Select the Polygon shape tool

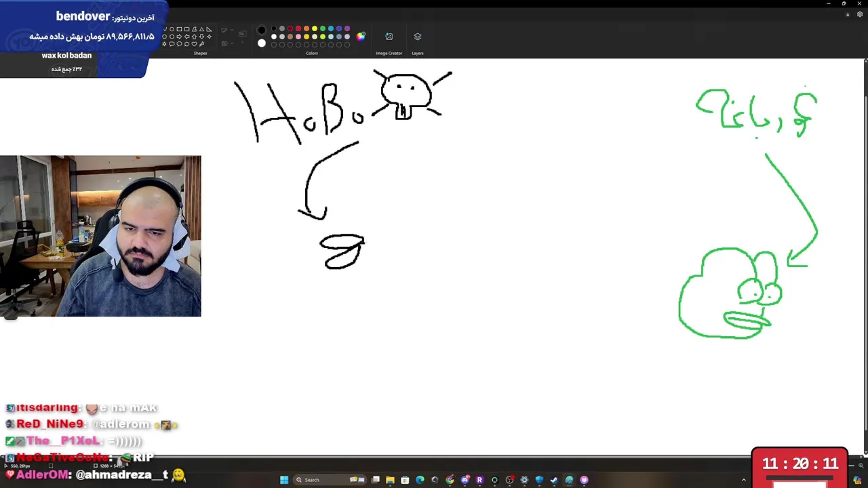(x=194, y=29)
